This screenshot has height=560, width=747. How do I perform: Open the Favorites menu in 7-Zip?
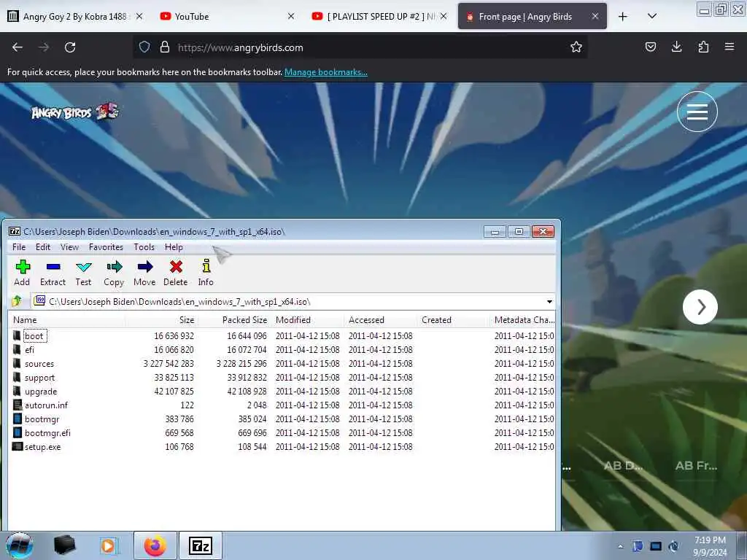tap(106, 247)
